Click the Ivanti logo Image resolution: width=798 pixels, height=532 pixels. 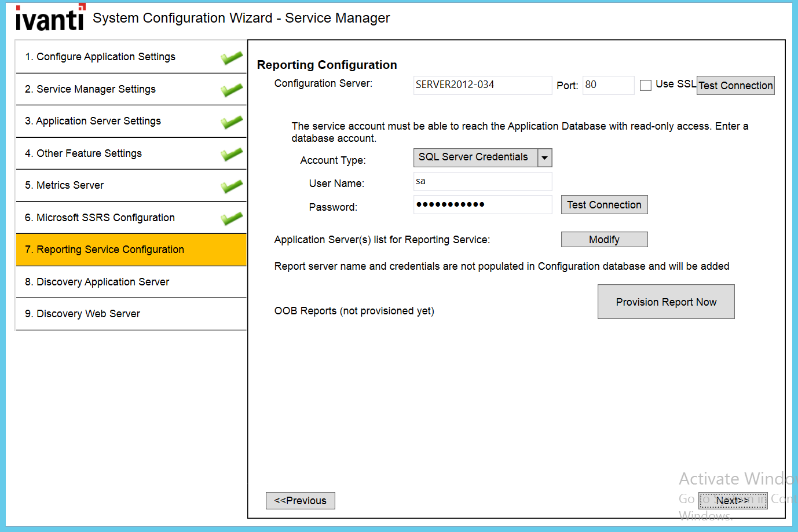(50, 18)
